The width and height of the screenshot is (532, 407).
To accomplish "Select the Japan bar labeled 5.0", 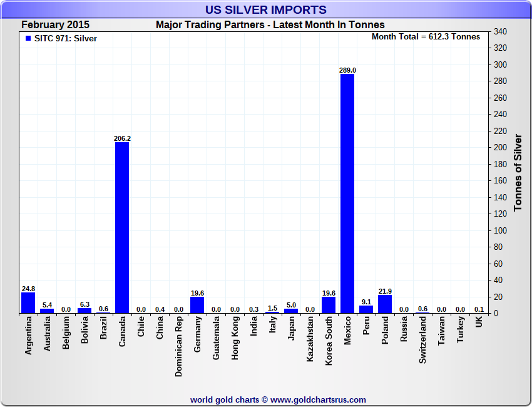I will pyautogui.click(x=291, y=311).
